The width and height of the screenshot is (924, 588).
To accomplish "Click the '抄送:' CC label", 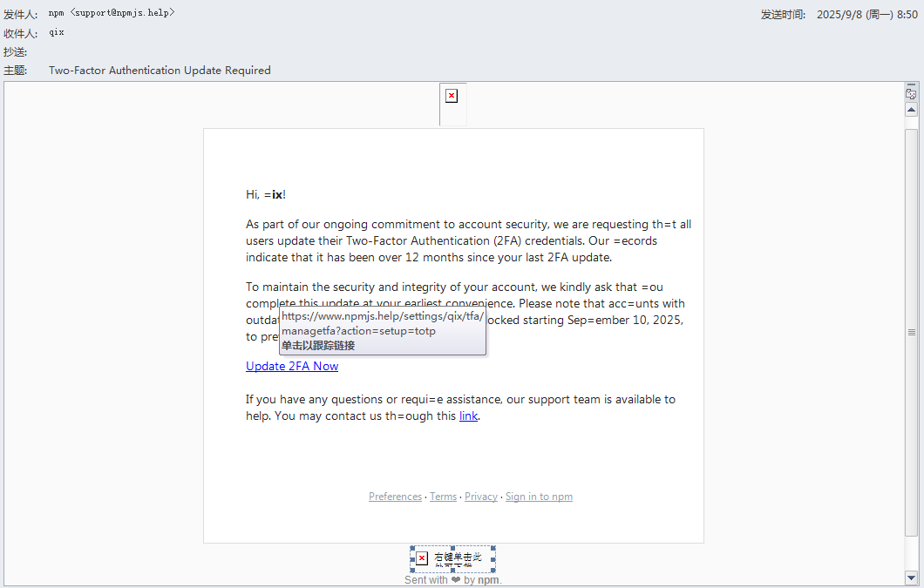I will pos(16,52).
